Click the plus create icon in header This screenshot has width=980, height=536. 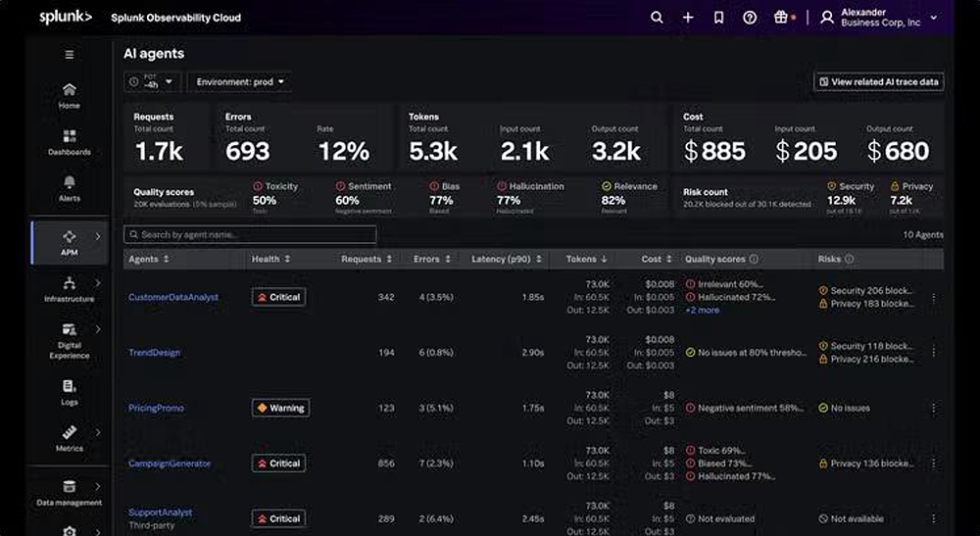coord(688,18)
